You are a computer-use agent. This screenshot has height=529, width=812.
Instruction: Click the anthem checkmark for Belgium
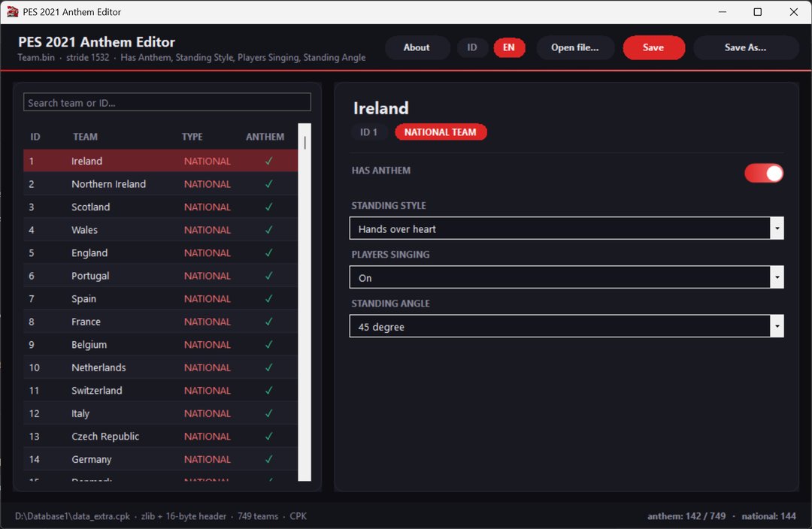click(268, 345)
